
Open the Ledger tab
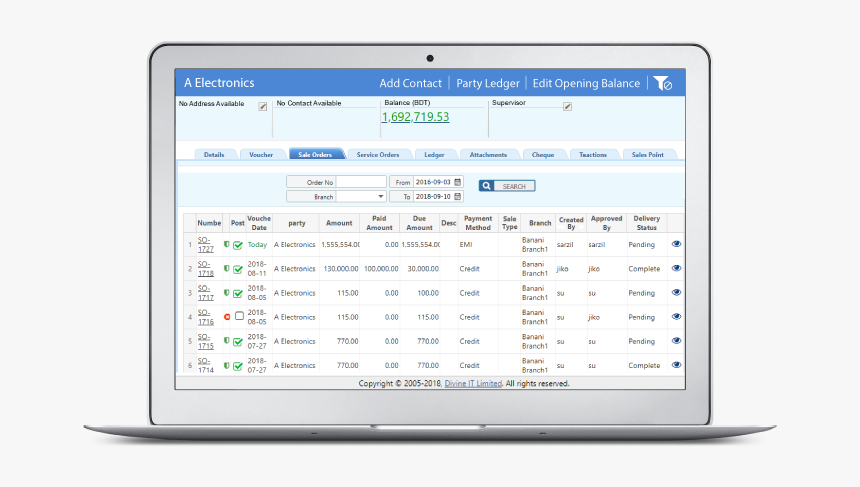pos(434,155)
